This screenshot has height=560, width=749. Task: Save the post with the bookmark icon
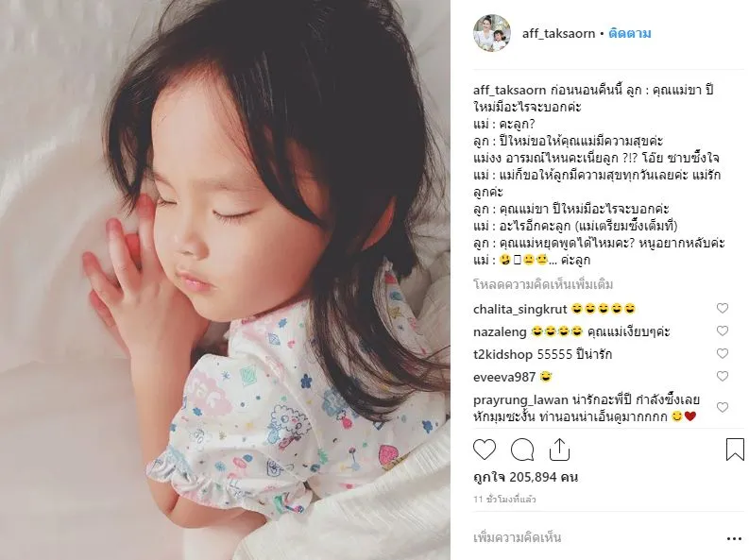point(735,450)
